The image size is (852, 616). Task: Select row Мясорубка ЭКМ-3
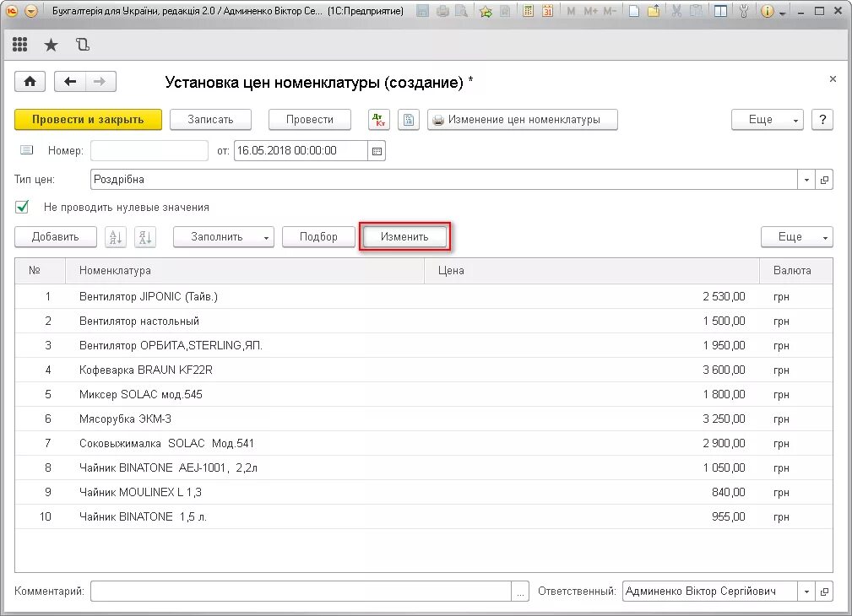coord(424,419)
